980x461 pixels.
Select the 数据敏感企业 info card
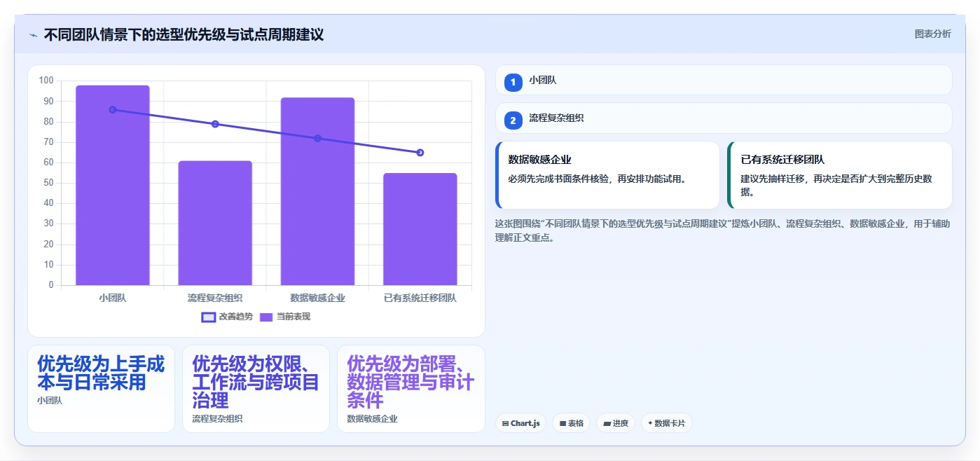(x=607, y=175)
